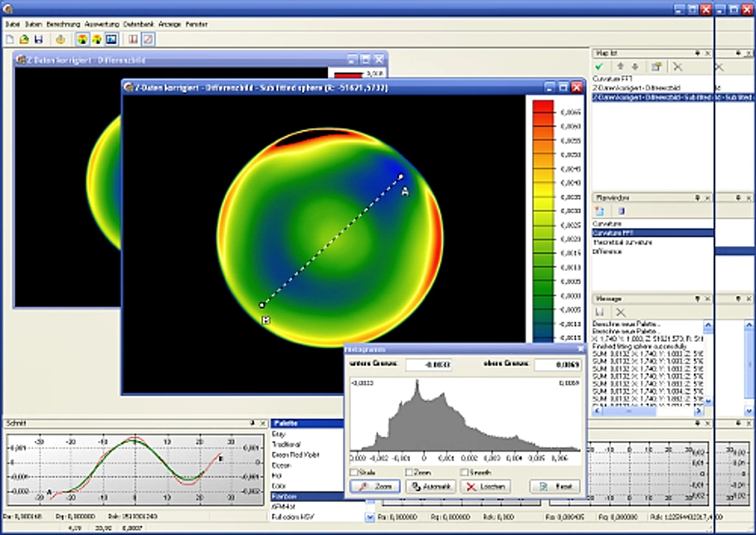The height and width of the screenshot is (535, 756).
Task: Toggle the Zoom checkbox in the histogram dialog
Action: pyautogui.click(x=409, y=472)
